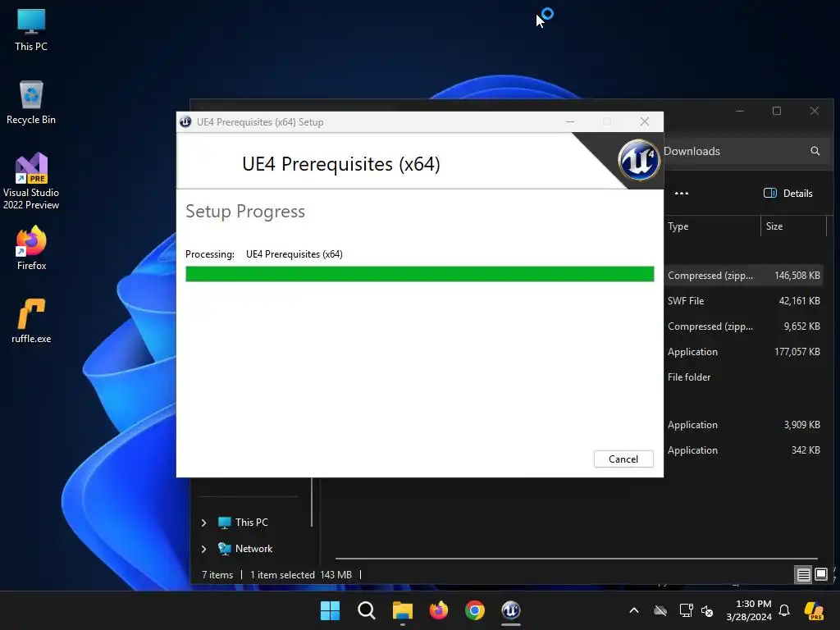
Task: Switch Explorer to large thumbnails view
Action: coord(821,575)
